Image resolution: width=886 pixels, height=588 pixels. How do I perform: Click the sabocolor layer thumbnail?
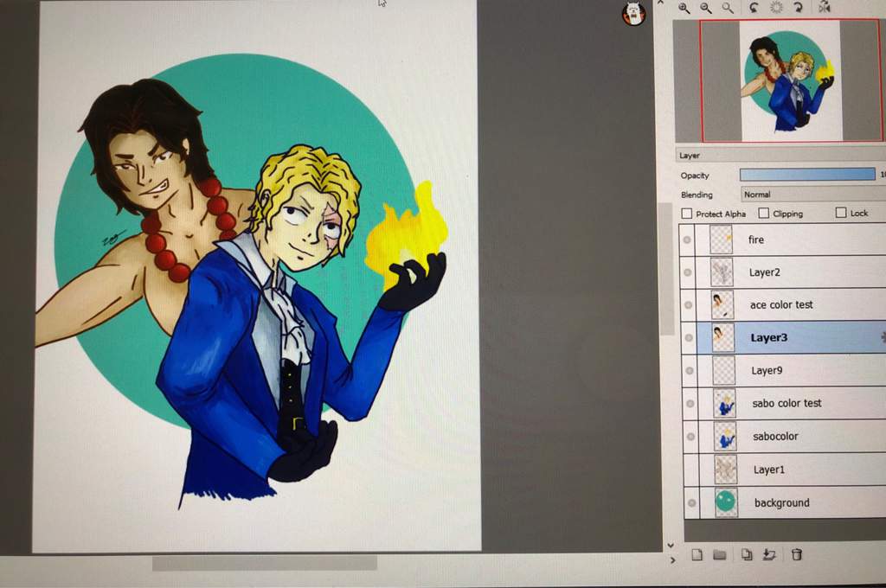725,437
